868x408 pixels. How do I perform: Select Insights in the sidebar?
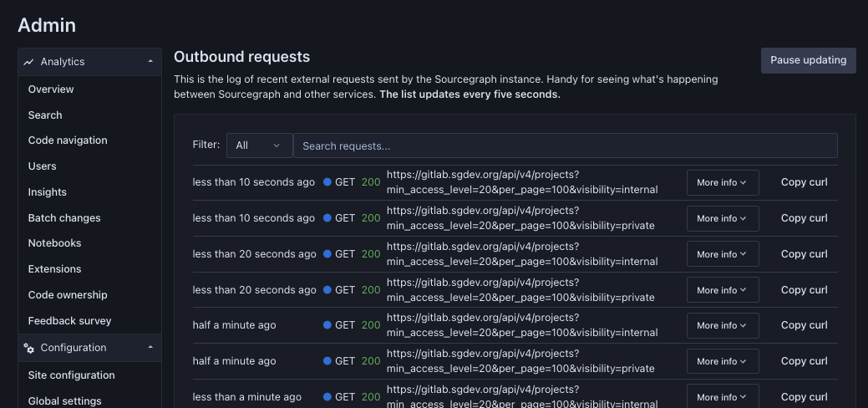(x=47, y=192)
